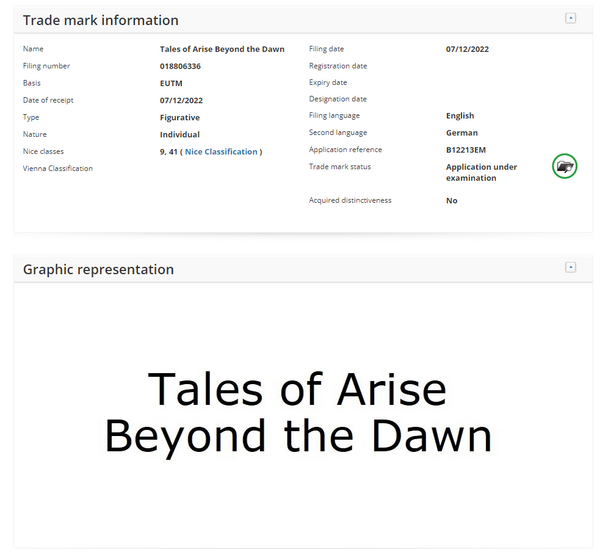Click the Graphic representation heading
Viewport: 600px width, 549px height.
98,269
